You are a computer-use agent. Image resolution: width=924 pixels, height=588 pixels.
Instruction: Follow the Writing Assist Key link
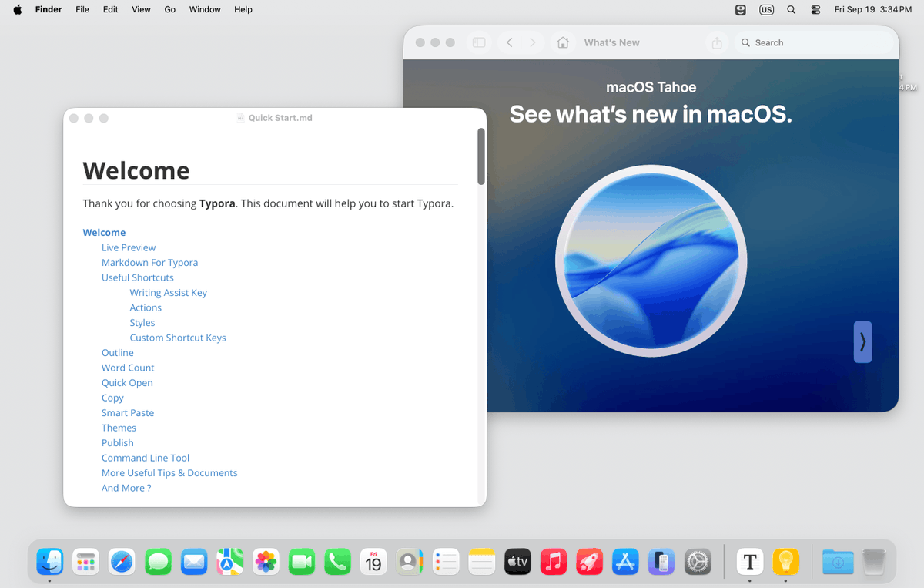(169, 293)
